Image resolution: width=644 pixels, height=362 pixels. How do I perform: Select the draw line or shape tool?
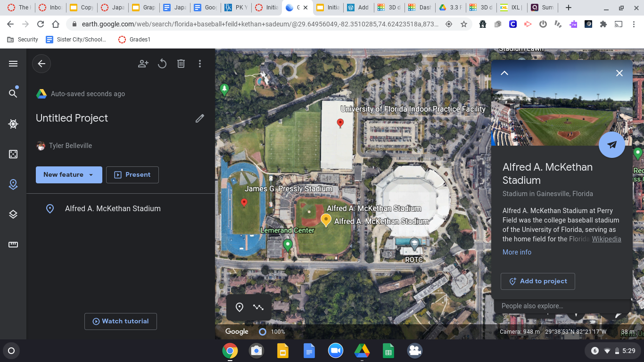258,307
